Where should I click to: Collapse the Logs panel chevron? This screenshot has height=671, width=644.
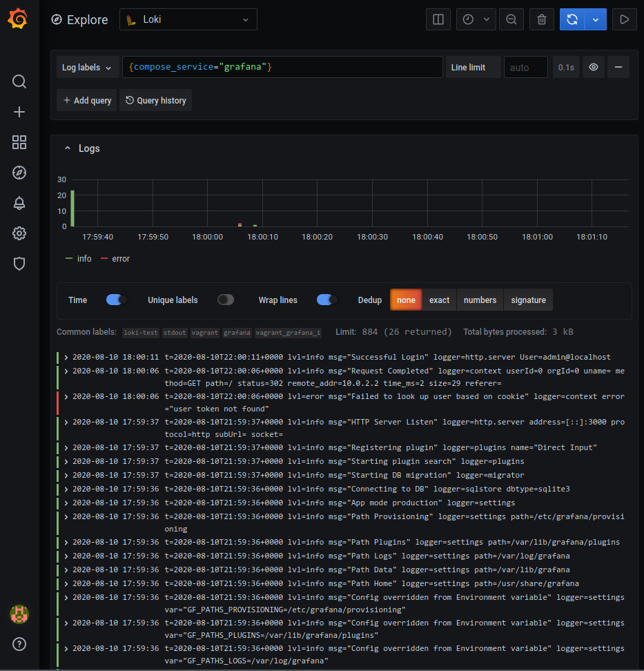67,148
